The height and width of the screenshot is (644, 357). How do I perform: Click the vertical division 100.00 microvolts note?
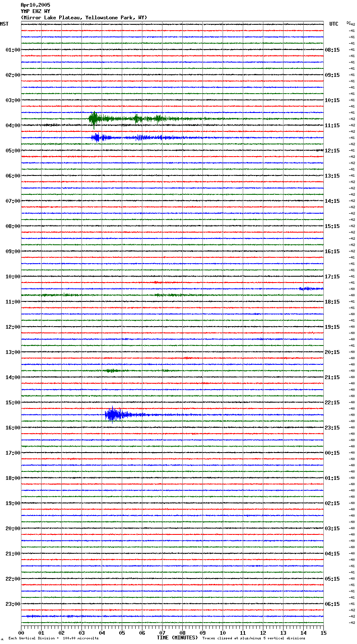[53, 638]
